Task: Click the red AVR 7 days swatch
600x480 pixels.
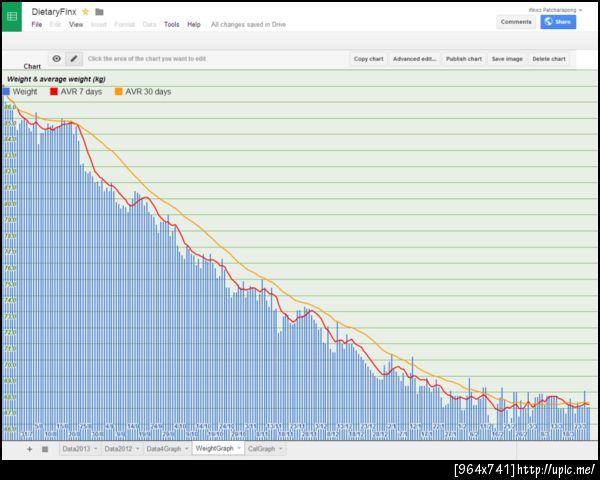Action: click(54, 91)
